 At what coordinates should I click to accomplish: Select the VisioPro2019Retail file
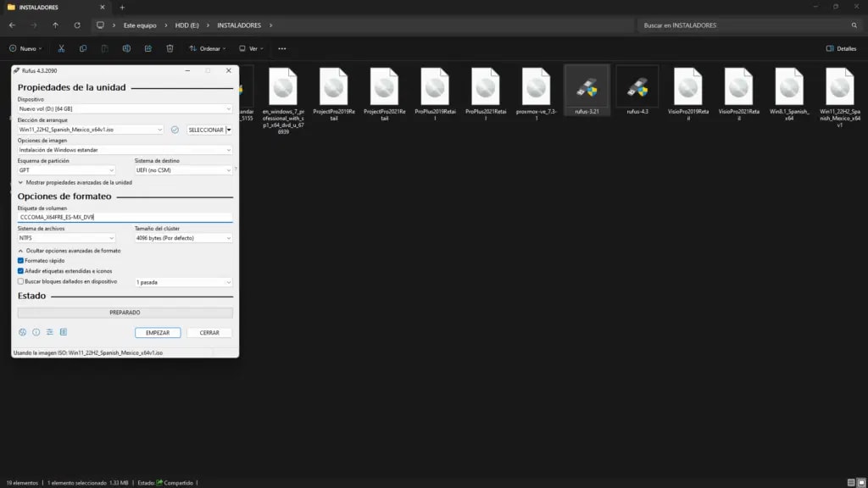(x=688, y=94)
